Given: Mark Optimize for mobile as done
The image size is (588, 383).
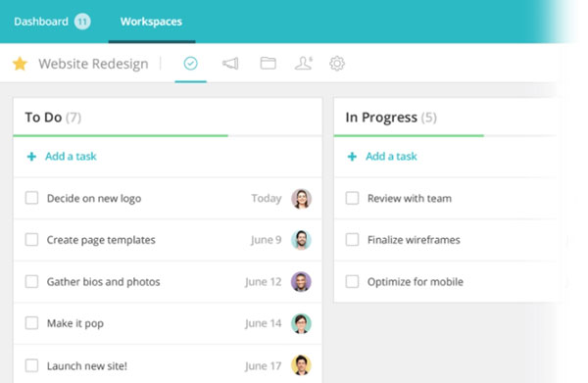Looking at the screenshot, I should (x=352, y=281).
